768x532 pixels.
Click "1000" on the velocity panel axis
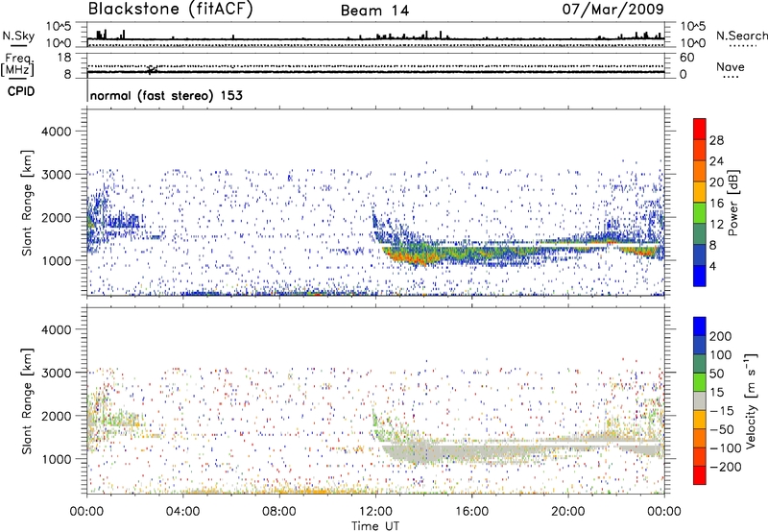pos(56,459)
